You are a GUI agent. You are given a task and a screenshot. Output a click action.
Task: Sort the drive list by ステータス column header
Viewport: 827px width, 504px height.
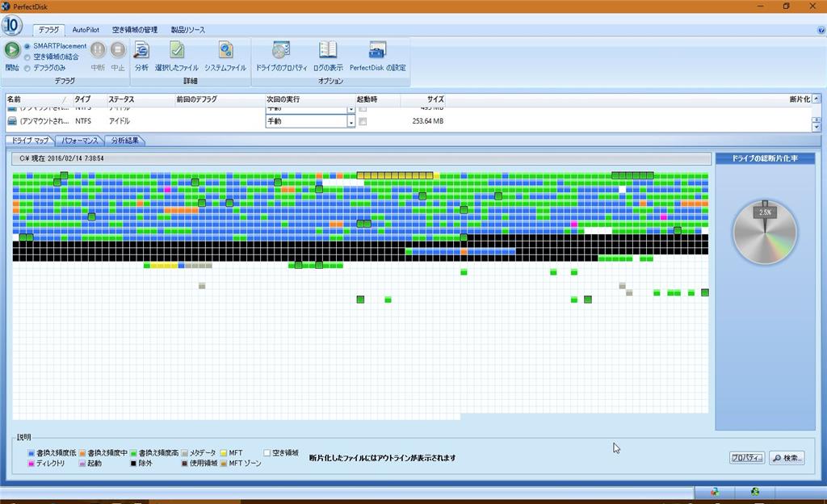pyautogui.click(x=140, y=99)
